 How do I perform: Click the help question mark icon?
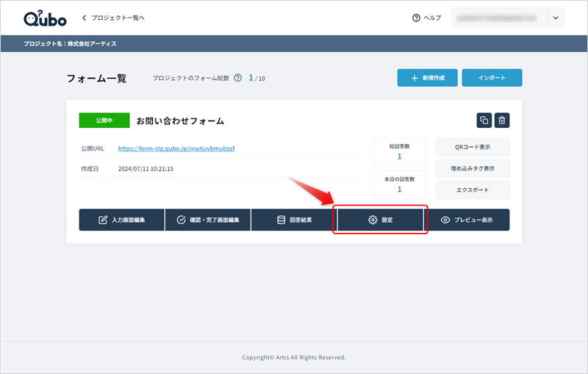pyautogui.click(x=416, y=18)
